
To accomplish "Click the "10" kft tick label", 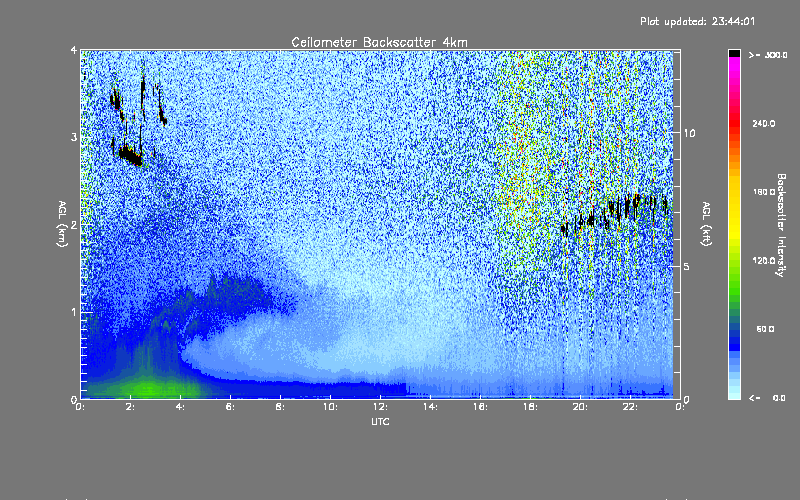I will tap(689, 133).
